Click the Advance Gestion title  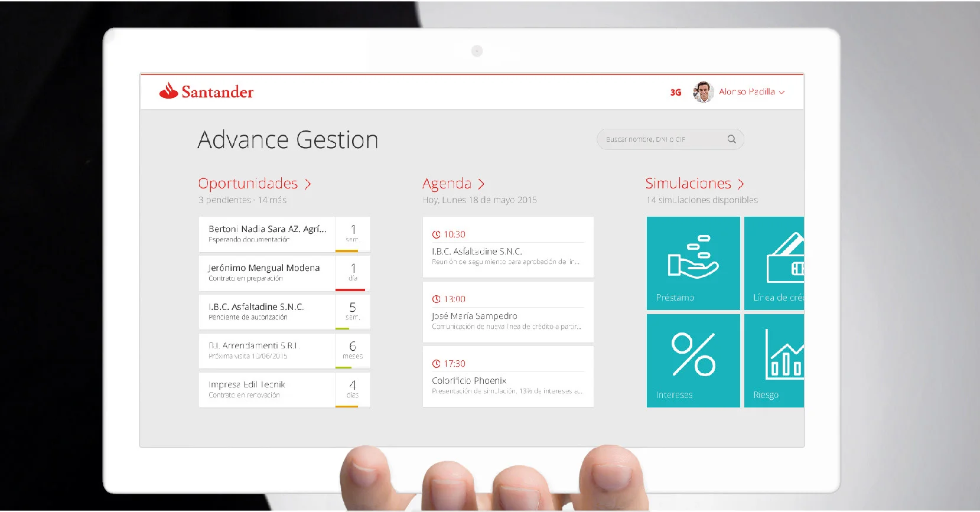(x=288, y=140)
